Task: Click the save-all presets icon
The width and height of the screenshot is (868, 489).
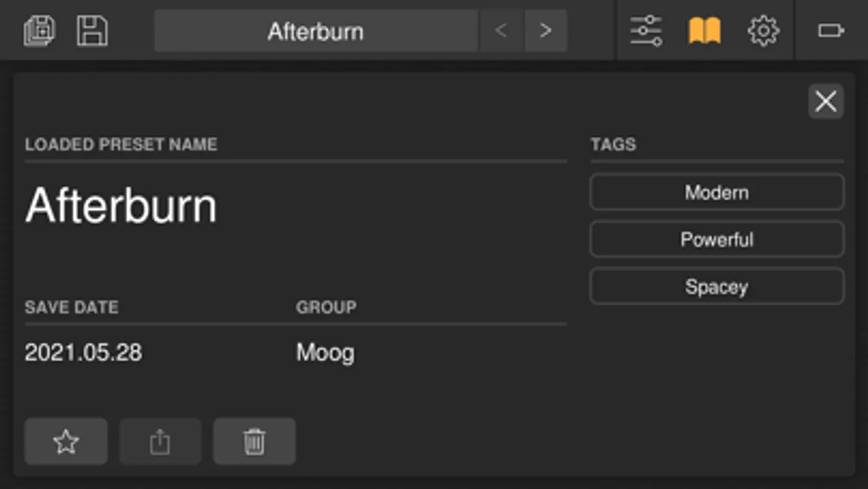Action: 39,30
